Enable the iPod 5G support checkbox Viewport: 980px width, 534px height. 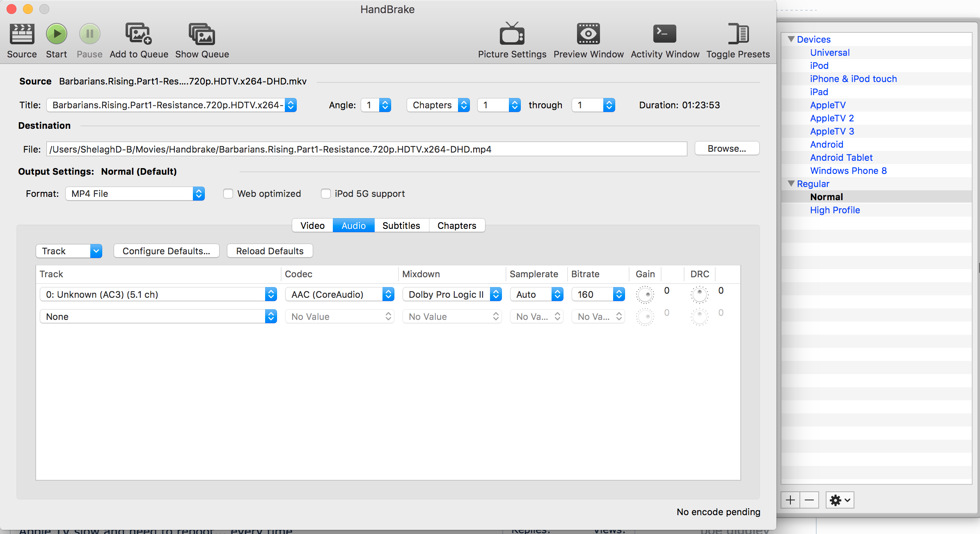[326, 194]
